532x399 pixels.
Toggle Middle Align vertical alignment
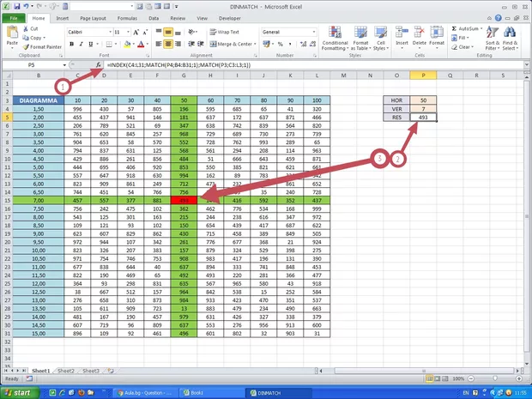pyautogui.click(x=168, y=33)
